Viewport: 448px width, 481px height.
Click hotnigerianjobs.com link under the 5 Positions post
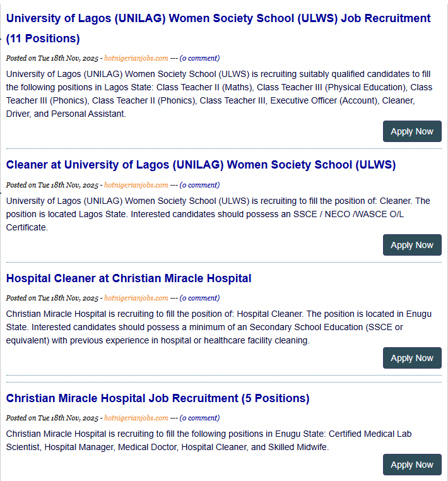click(x=136, y=418)
